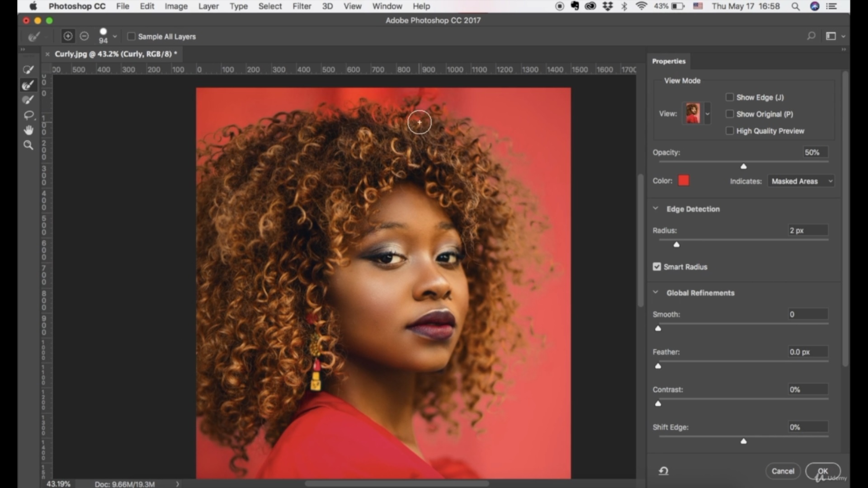868x488 pixels.
Task: Enable Sample All Layers checkbox
Action: tap(132, 36)
